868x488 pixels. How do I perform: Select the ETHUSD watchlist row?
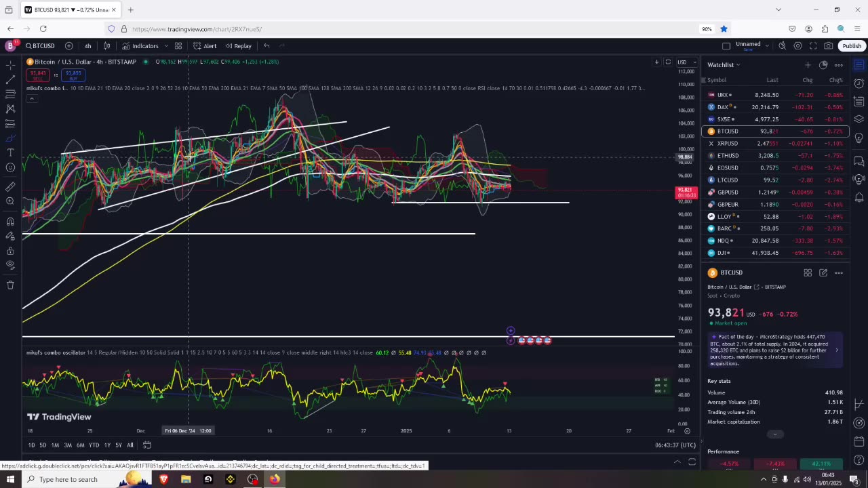[x=774, y=156]
